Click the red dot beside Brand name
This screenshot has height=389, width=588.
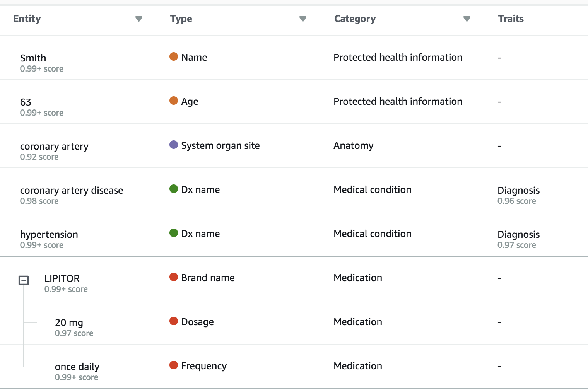tap(174, 277)
